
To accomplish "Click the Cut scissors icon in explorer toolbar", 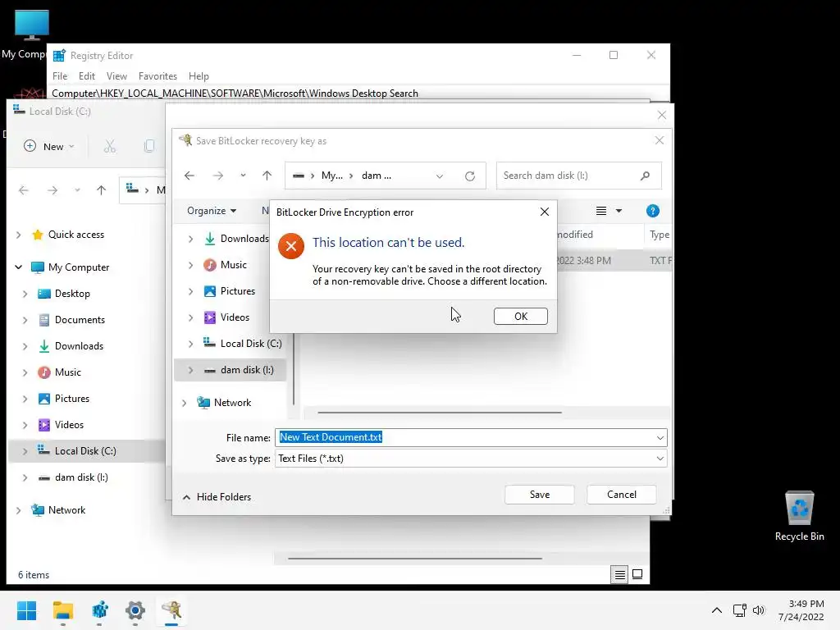I will [110, 146].
